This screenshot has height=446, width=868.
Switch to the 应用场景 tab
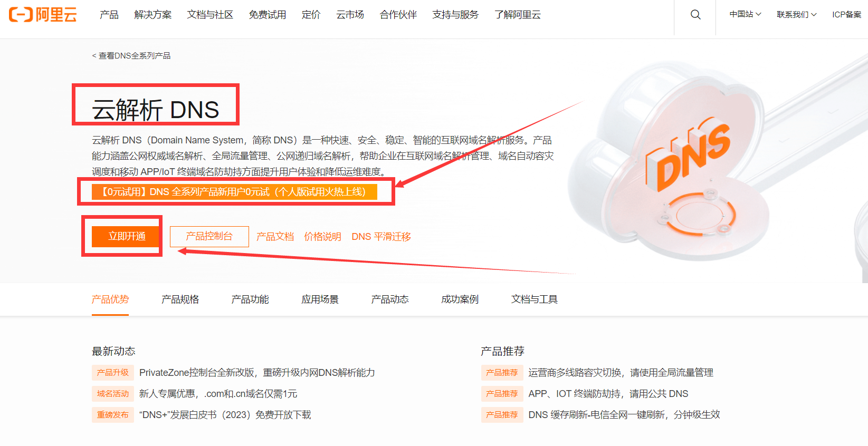tap(320, 299)
